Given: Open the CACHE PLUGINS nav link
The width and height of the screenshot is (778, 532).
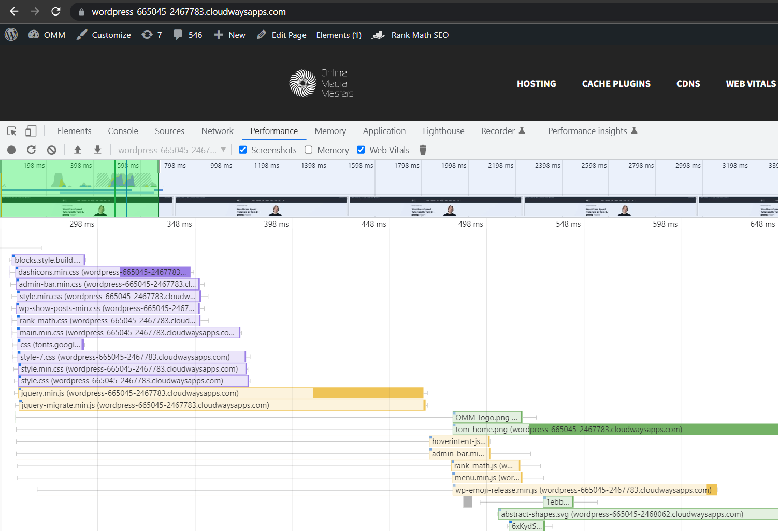Looking at the screenshot, I should point(616,84).
